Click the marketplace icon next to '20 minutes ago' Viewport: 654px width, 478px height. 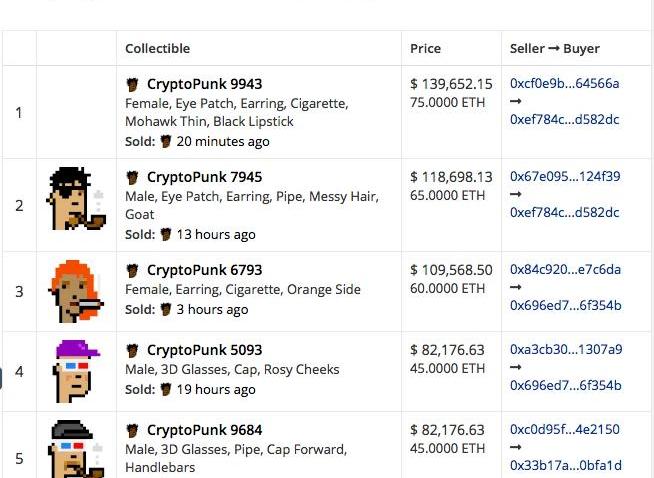[166, 142]
